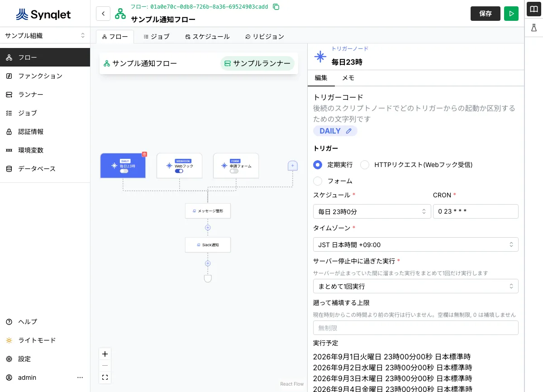Click 2026年9月3日木曜日 schedule entry
The width and height of the screenshot is (543, 392).
392,378
